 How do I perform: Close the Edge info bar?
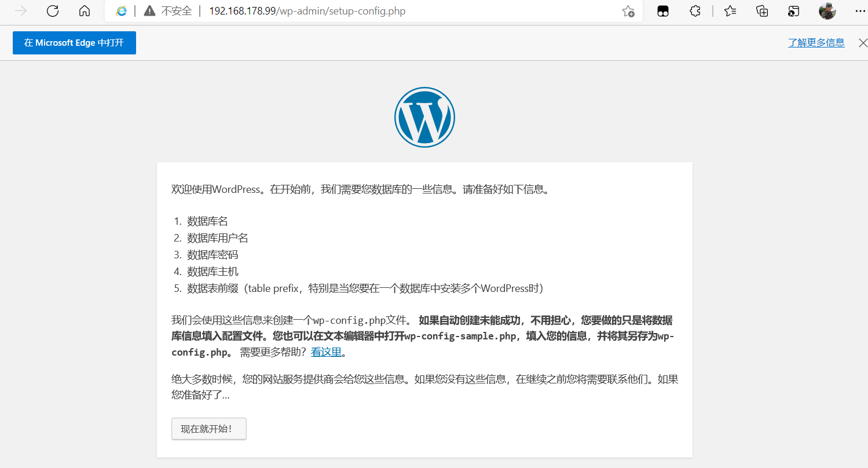(863, 43)
